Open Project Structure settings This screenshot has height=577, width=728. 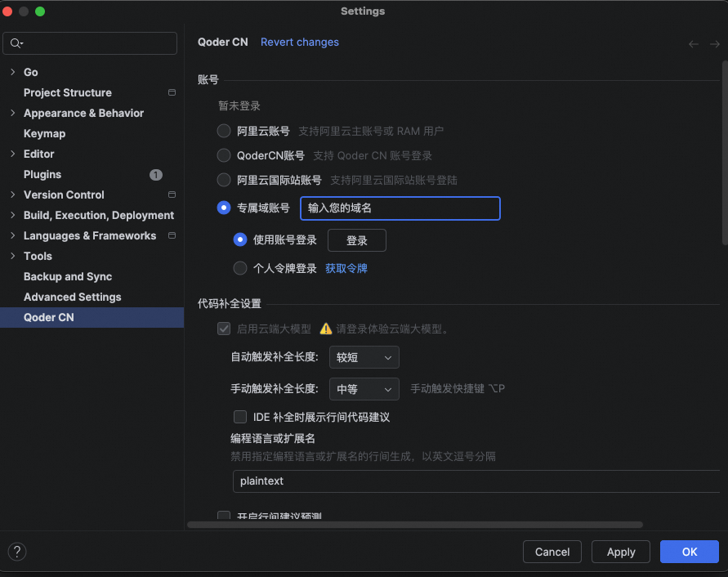click(x=68, y=92)
